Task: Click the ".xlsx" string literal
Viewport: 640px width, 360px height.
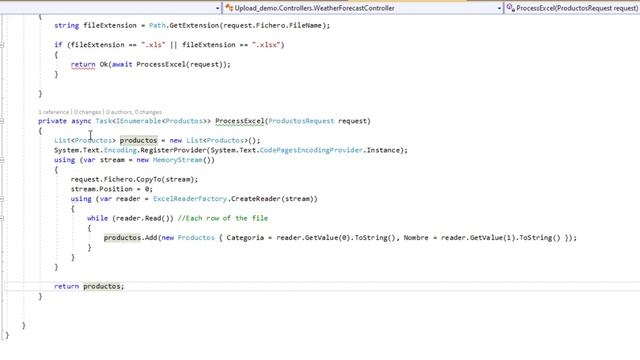Action: tap(266, 45)
